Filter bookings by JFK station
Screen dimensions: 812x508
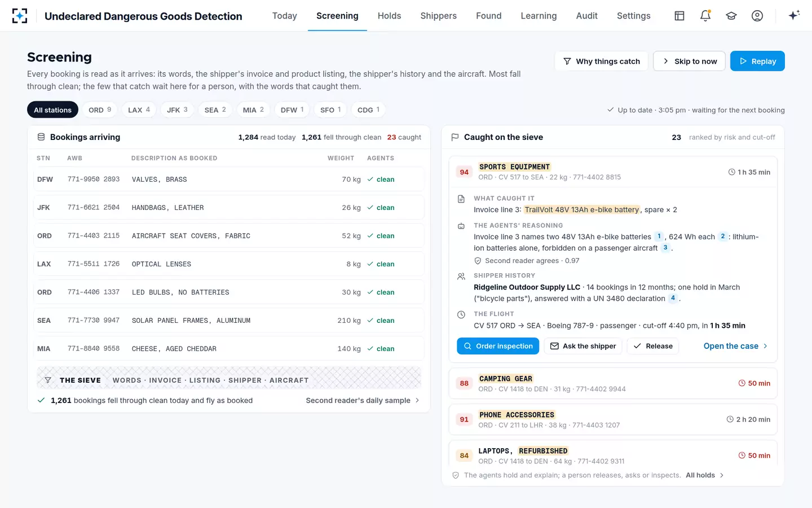[177, 110]
